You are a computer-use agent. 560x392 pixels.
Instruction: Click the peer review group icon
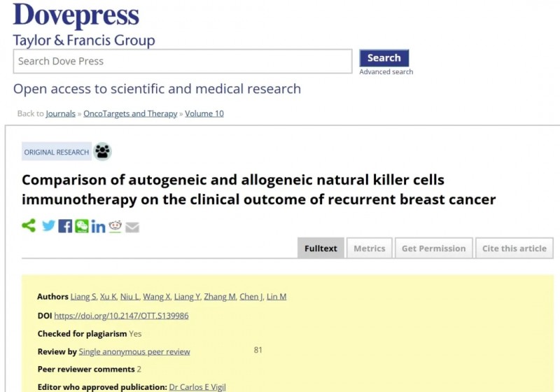click(x=102, y=151)
